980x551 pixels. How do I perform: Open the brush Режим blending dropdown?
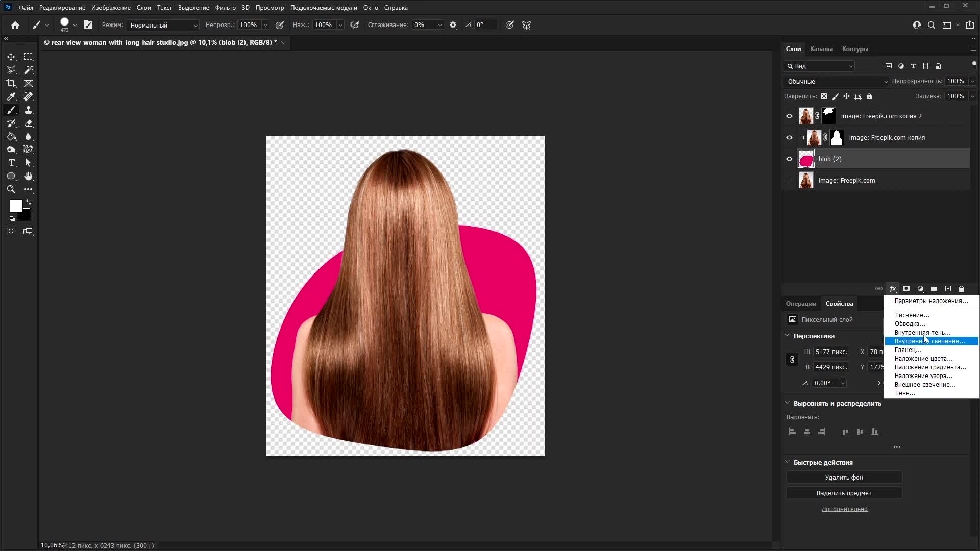163,25
